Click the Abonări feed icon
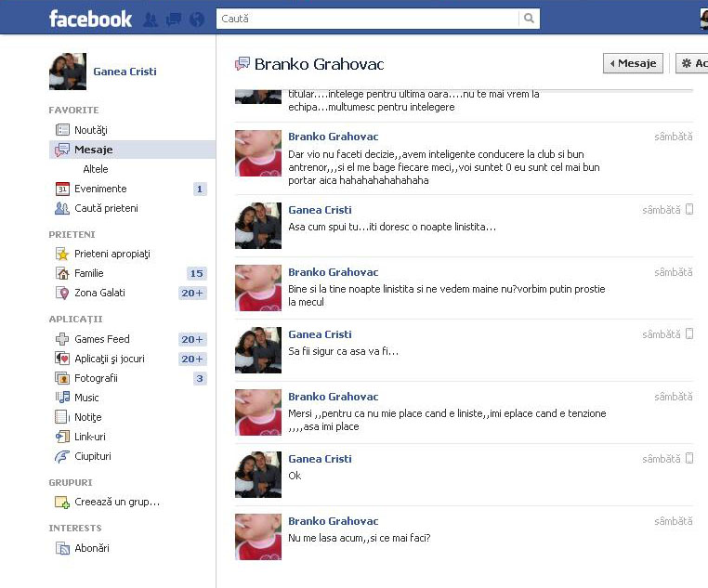The width and height of the screenshot is (708, 588). click(x=62, y=548)
